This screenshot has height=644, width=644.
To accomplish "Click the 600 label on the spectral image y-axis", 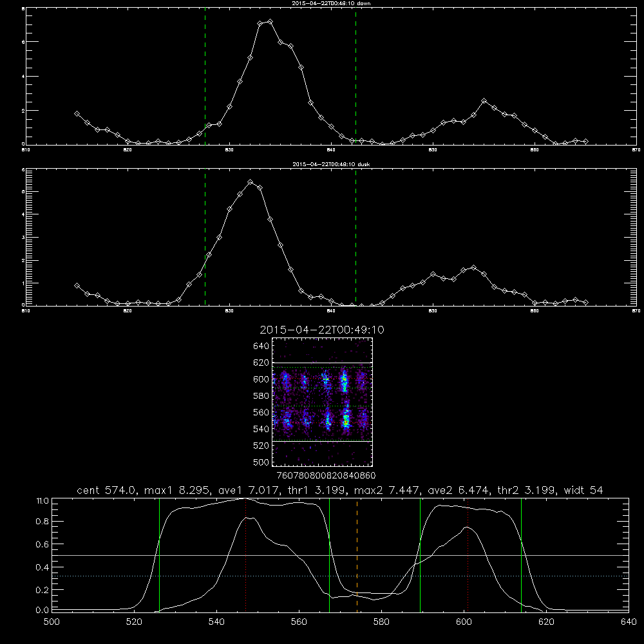I will point(261,379).
